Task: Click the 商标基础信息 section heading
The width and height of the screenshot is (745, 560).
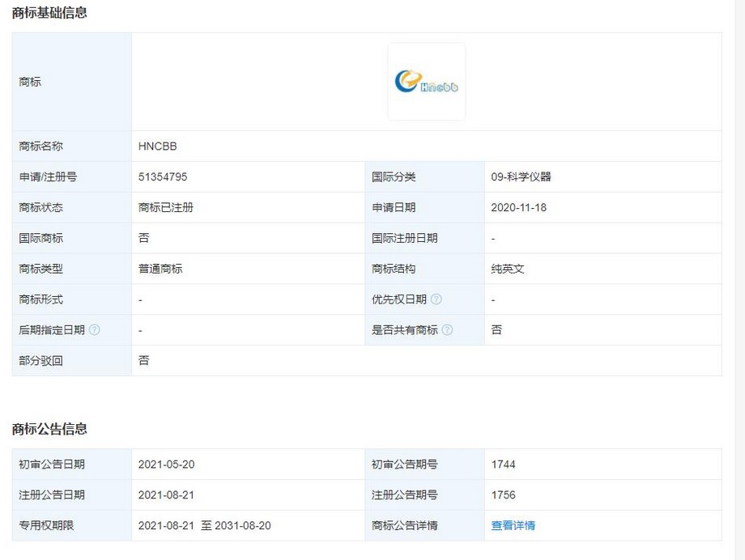Action: coord(49,13)
